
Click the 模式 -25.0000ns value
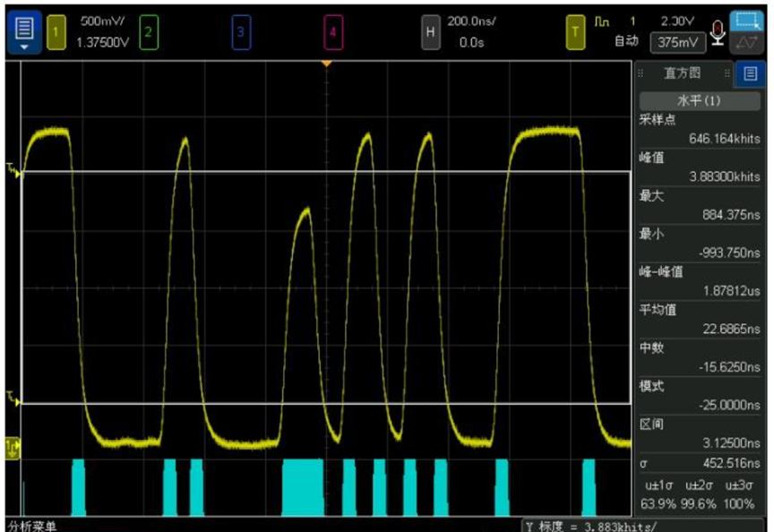pos(729,405)
